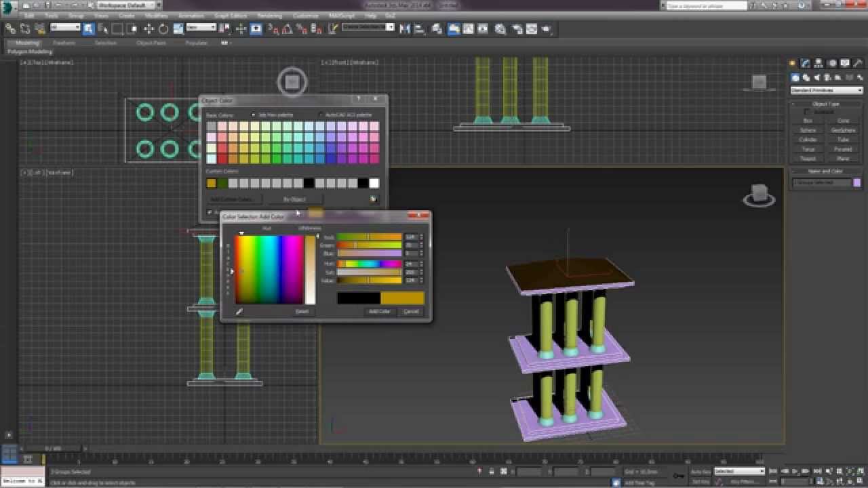This screenshot has height=488, width=868.
Task: Select Shapes category icon in Create panel
Action: pyautogui.click(x=806, y=77)
